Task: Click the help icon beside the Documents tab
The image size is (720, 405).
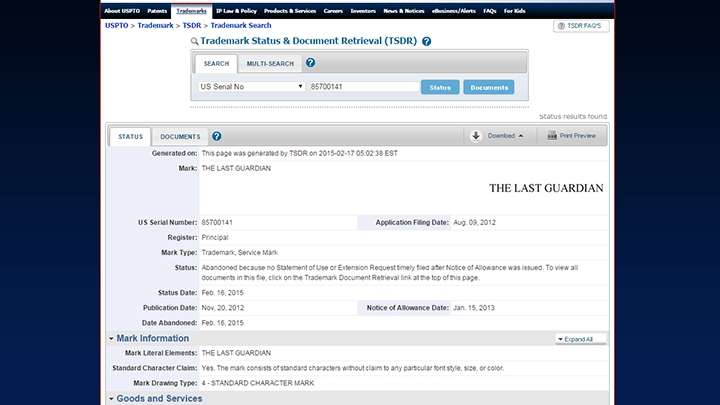Action: pos(217,136)
